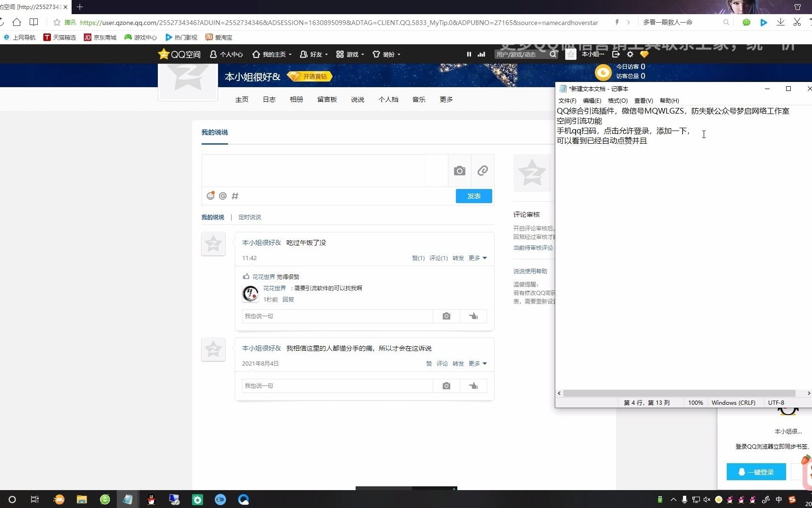812x508 pixels.
Task: Open 格式(O) menu in Notepad
Action: pyautogui.click(x=617, y=100)
